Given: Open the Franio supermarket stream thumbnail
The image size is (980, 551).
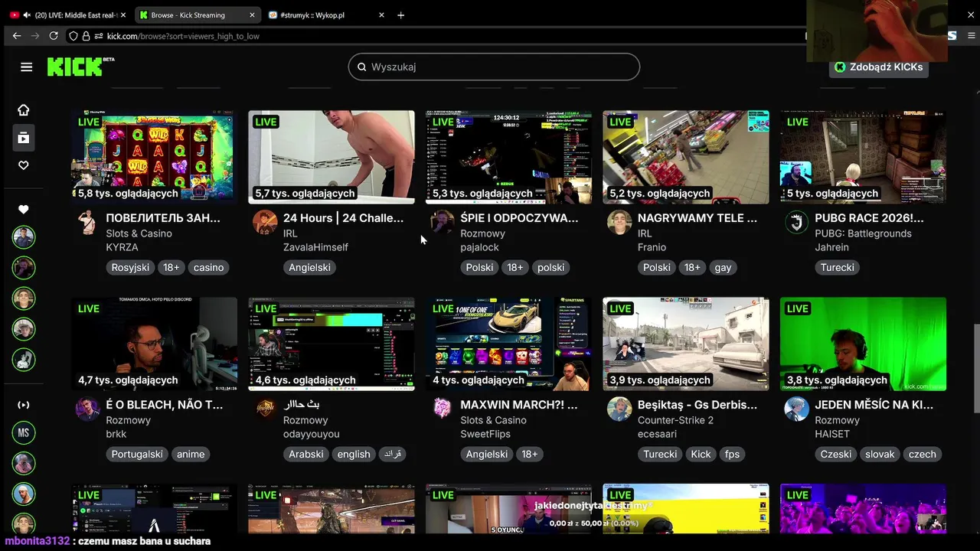Looking at the screenshot, I should click(x=686, y=157).
